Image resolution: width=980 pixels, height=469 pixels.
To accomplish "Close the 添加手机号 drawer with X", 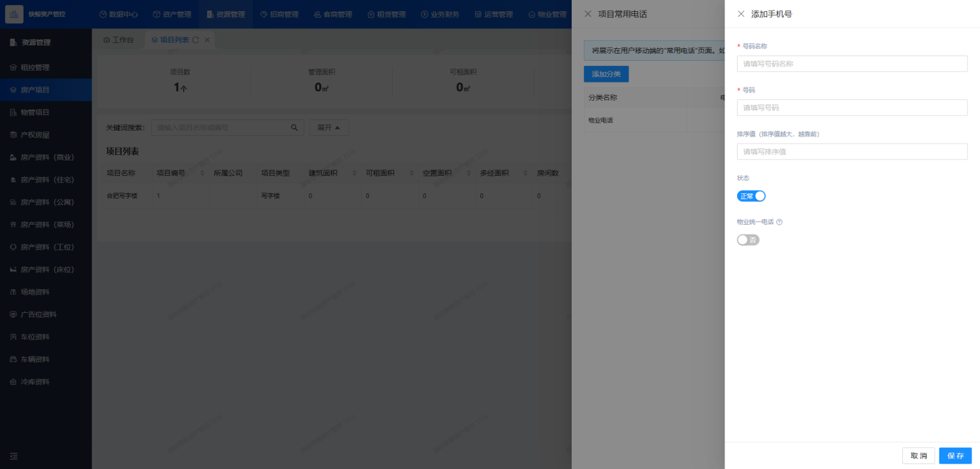I will (740, 14).
